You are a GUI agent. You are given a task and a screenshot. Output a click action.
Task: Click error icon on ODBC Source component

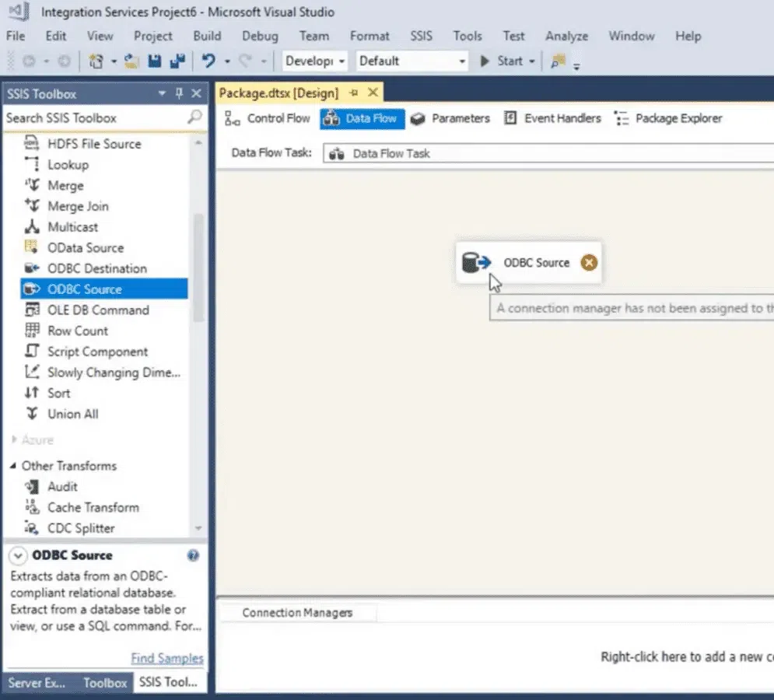point(588,263)
